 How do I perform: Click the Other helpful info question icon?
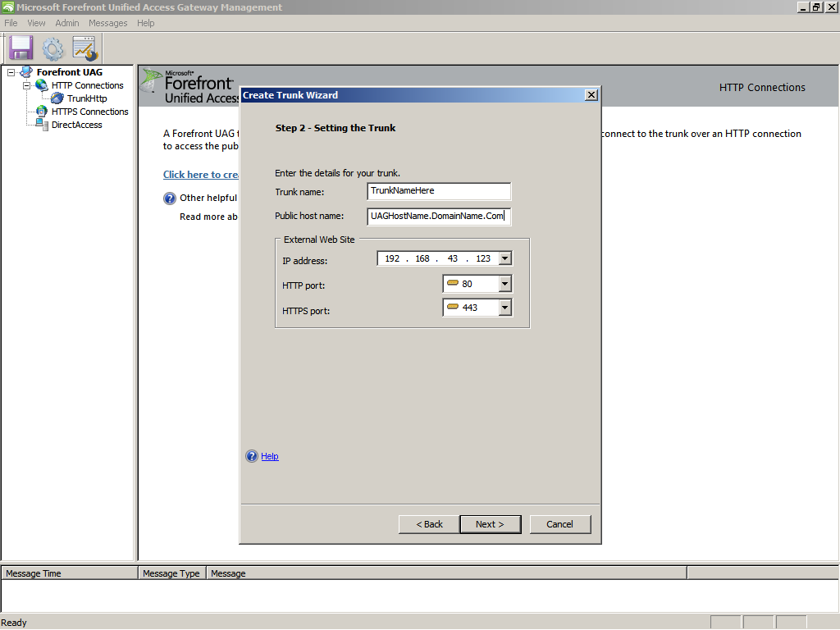[169, 199]
